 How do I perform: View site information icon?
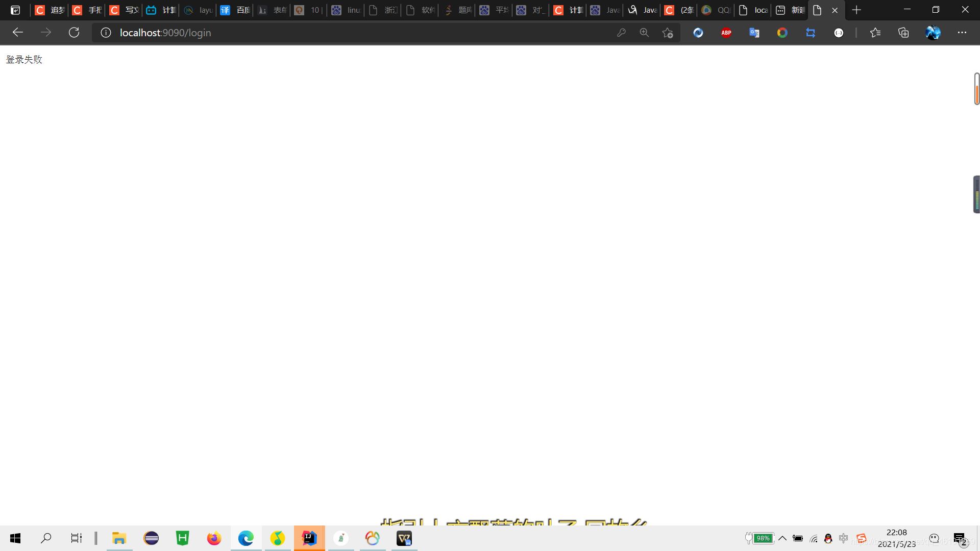[x=106, y=33]
